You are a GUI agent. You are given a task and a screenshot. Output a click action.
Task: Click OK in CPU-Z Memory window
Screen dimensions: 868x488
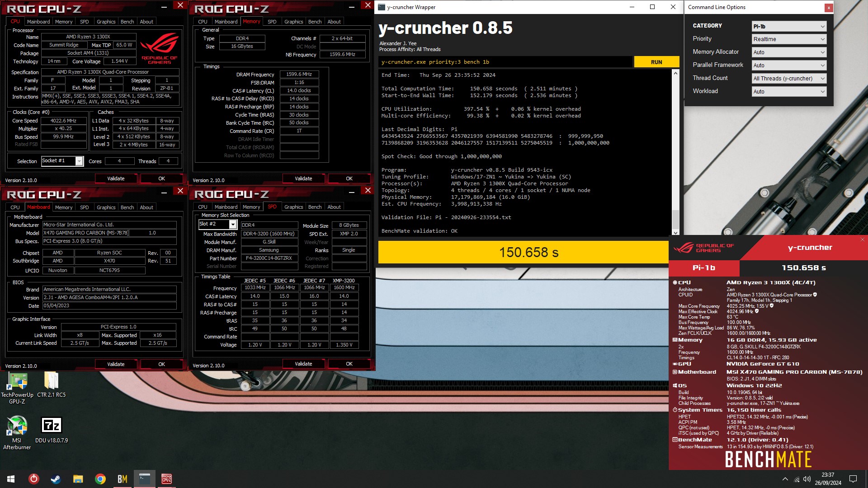pos(349,178)
